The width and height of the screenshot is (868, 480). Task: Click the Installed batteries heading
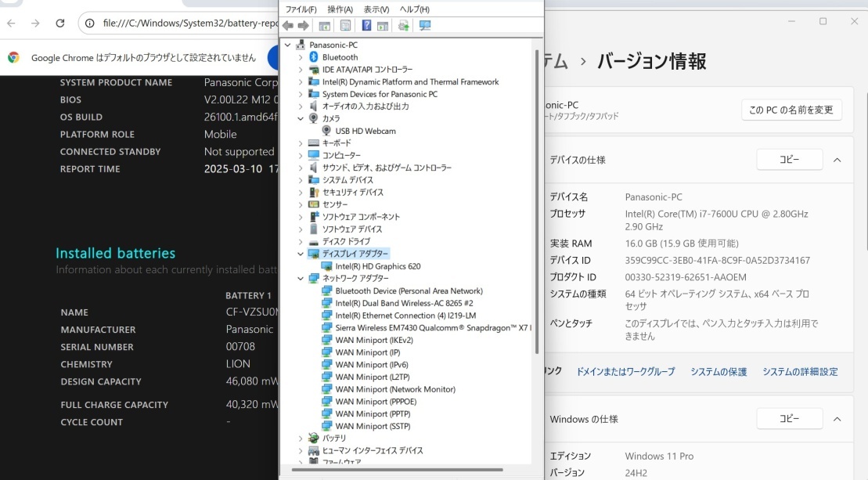tap(115, 253)
